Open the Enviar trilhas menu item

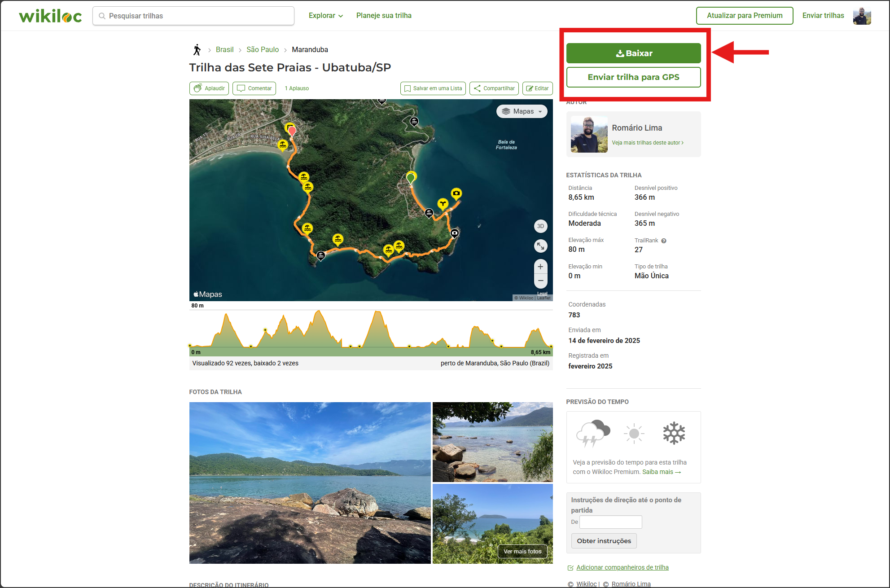pyautogui.click(x=823, y=16)
